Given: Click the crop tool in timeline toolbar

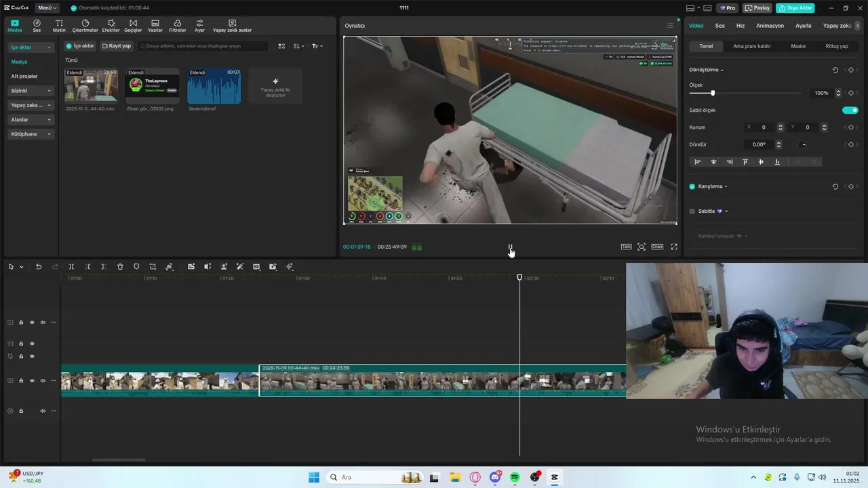Looking at the screenshot, I should pyautogui.click(x=153, y=267).
